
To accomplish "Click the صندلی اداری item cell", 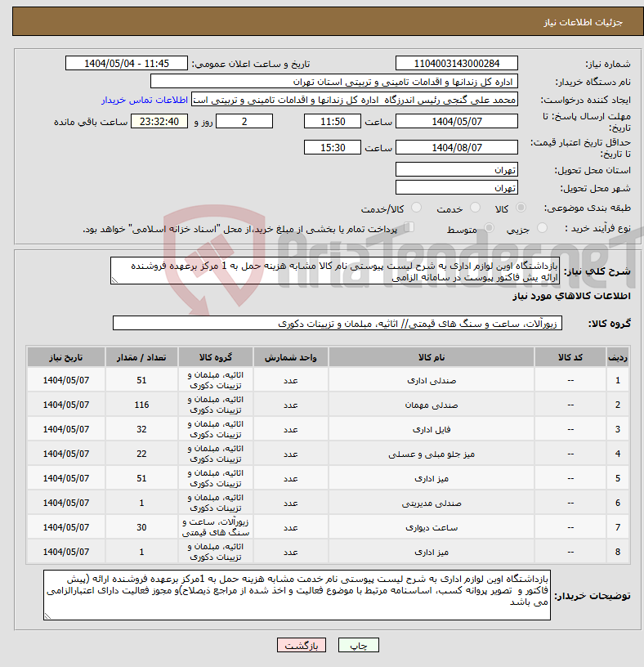I will [432, 380].
